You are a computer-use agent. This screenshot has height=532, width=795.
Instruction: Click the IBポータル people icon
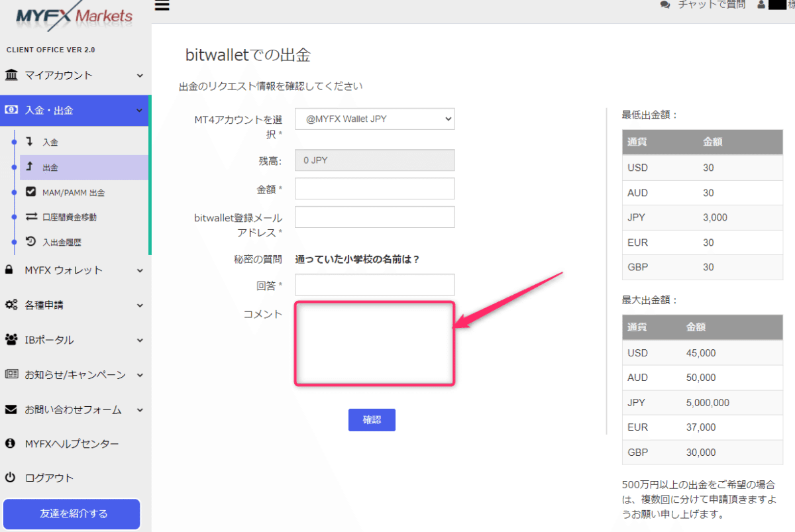[x=11, y=340]
